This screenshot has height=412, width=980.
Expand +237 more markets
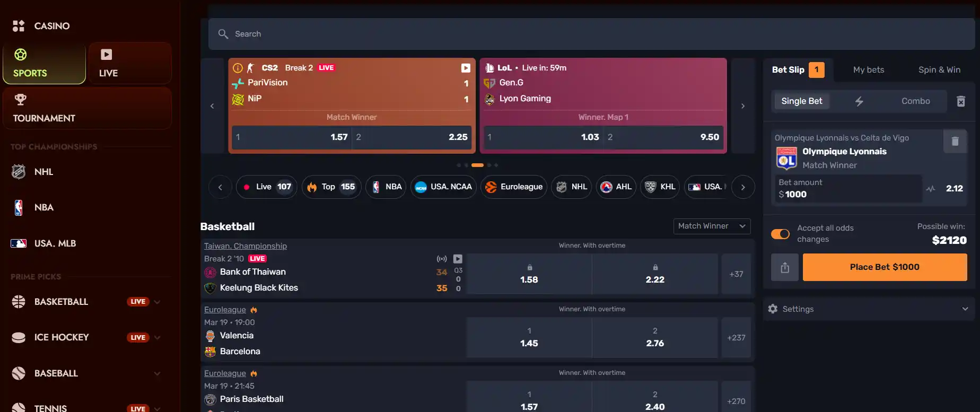[x=736, y=338]
